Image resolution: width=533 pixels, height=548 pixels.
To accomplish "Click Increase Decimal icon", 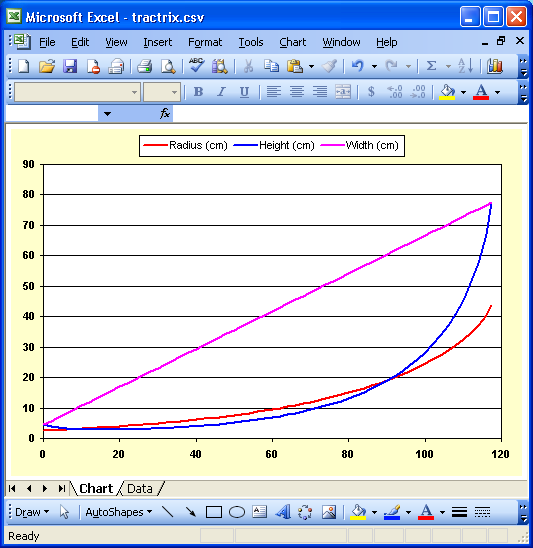I will point(395,92).
